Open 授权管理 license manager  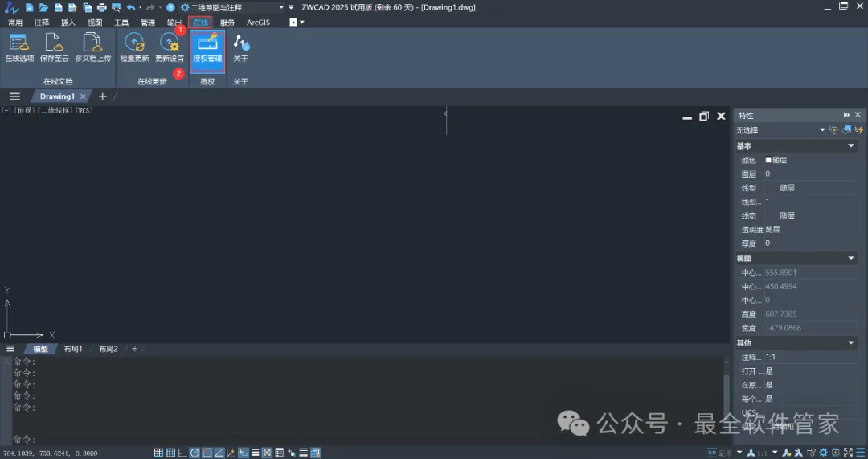pyautogui.click(x=207, y=51)
